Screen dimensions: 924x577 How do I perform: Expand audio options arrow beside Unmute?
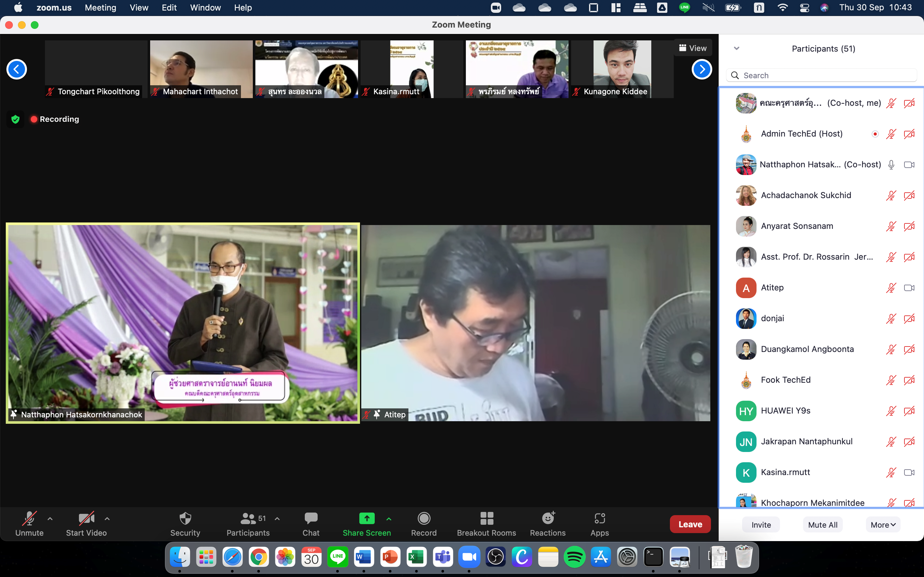click(50, 519)
